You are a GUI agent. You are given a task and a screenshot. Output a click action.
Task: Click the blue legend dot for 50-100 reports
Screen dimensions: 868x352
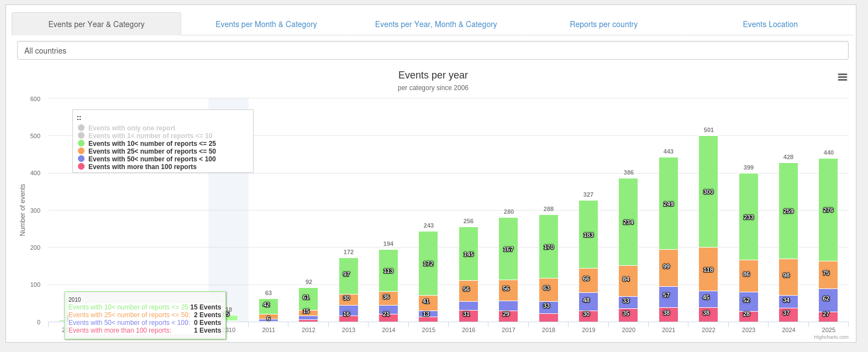[81, 159]
